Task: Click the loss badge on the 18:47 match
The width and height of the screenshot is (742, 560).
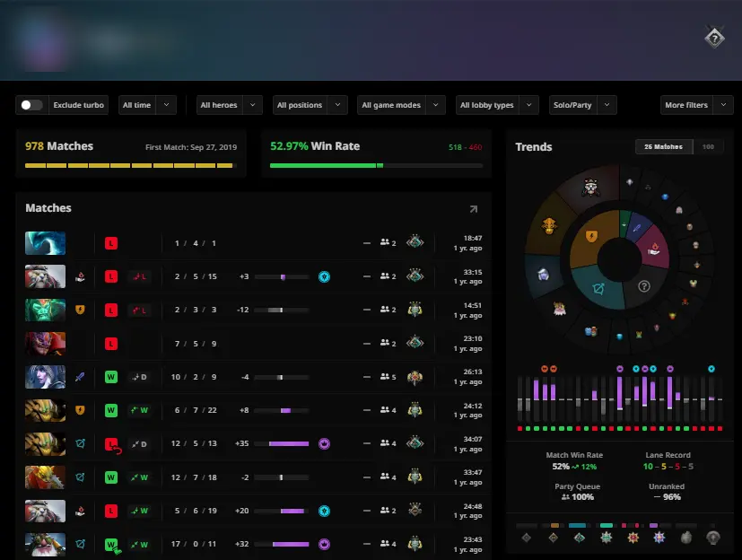Action: [x=110, y=243]
